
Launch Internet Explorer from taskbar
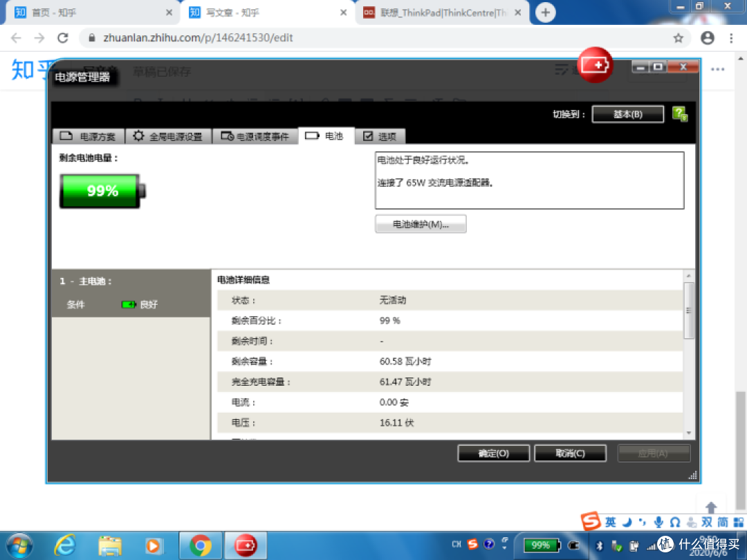[x=65, y=545]
